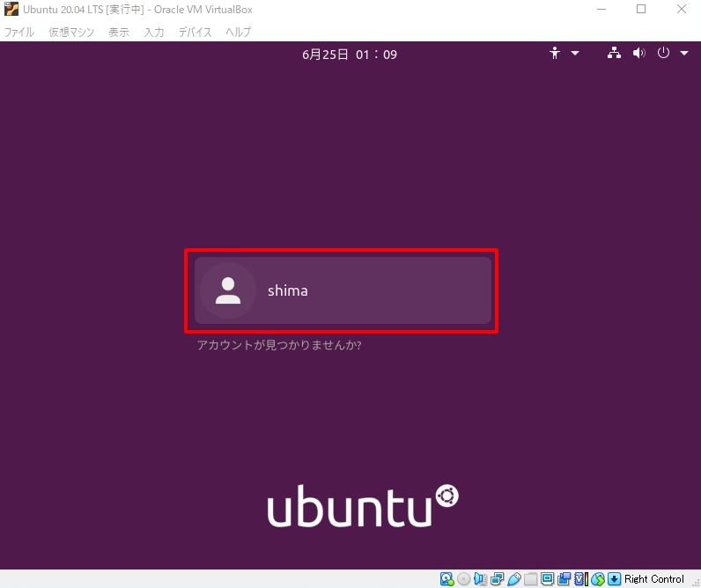Click the user avatar icon for shima
This screenshot has width=701, height=588.
pyautogui.click(x=228, y=290)
